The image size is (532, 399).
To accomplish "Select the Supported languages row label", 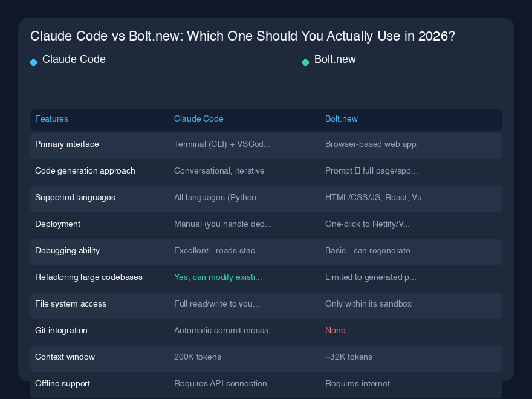I will coord(76,198).
